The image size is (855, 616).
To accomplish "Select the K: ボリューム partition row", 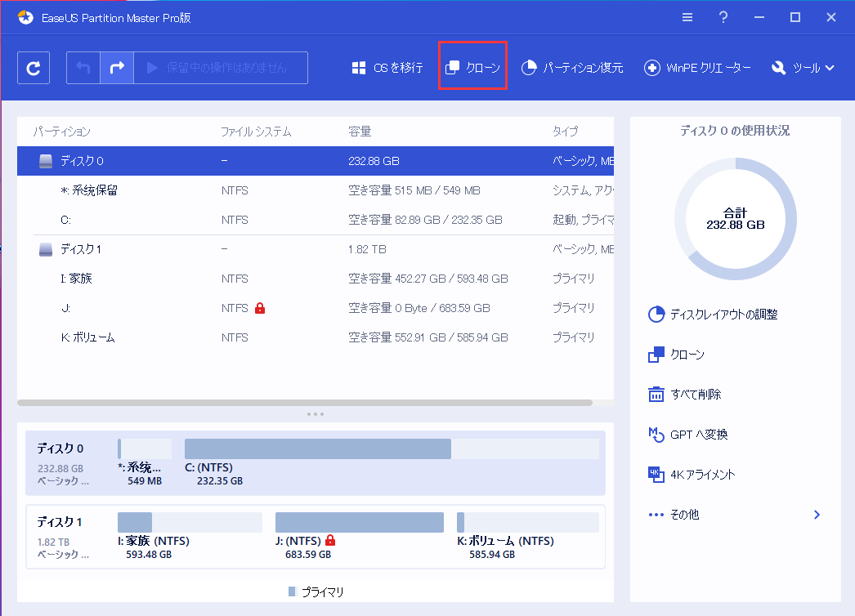I will 316,337.
